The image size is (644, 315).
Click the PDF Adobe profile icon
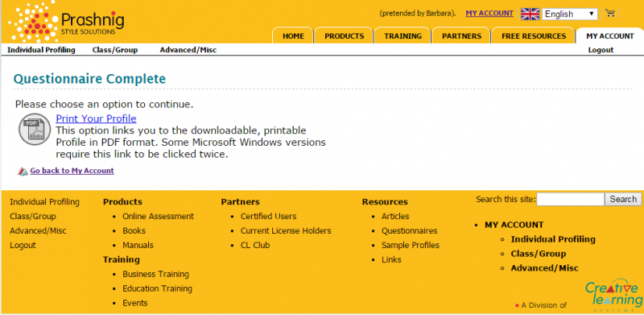pos(35,129)
